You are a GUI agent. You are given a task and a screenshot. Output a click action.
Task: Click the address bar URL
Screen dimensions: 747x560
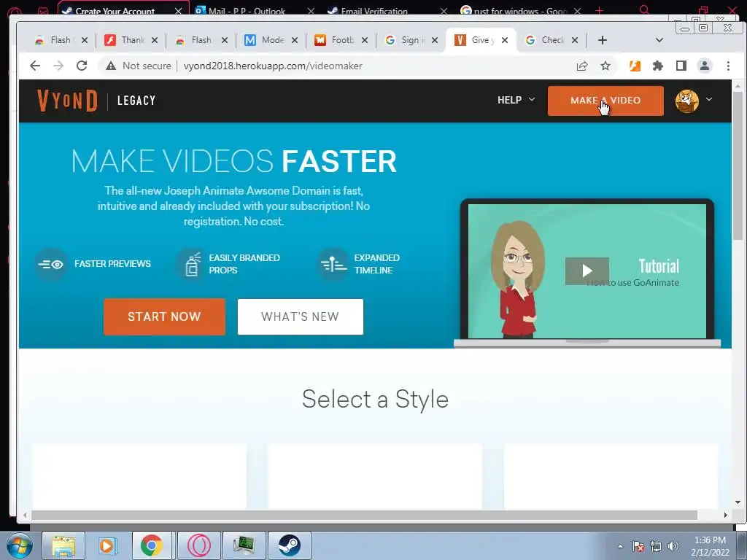[x=273, y=66]
